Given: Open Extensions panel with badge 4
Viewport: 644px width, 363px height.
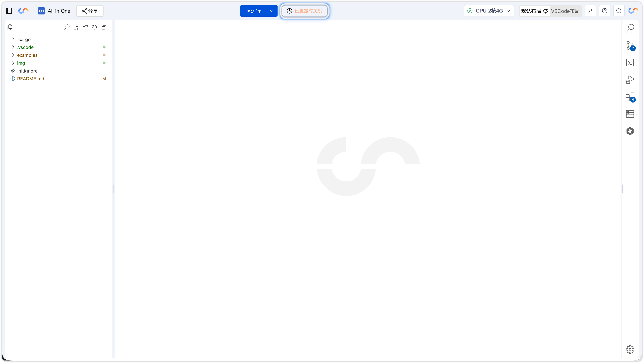Looking at the screenshot, I should pyautogui.click(x=630, y=97).
